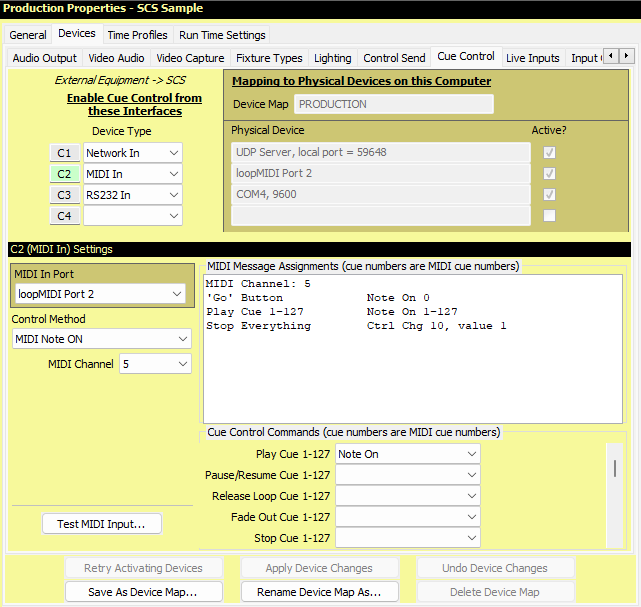Open Pause/Resume Cue 1-127 dropdown
Viewport: 641px width, 607px height.
(x=408, y=475)
